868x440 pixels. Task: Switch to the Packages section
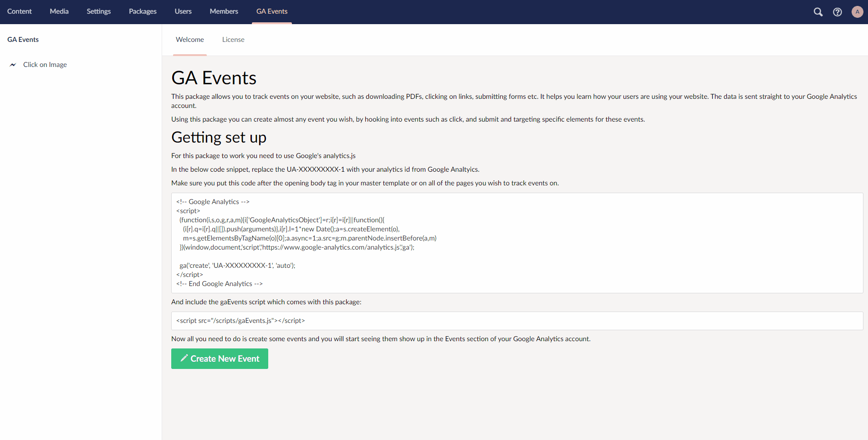point(143,11)
